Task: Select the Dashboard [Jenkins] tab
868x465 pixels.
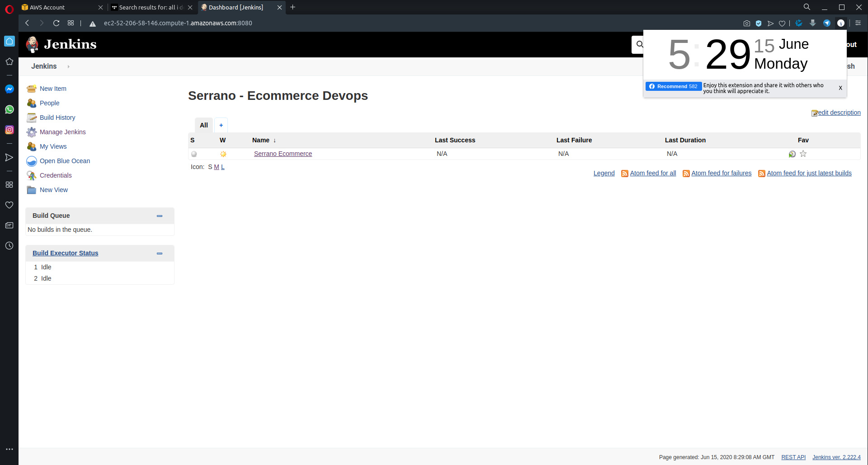Action: coord(242,7)
